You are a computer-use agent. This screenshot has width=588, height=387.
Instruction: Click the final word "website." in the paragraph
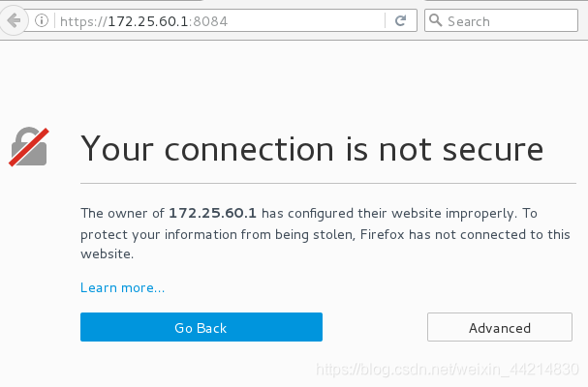[108, 254]
